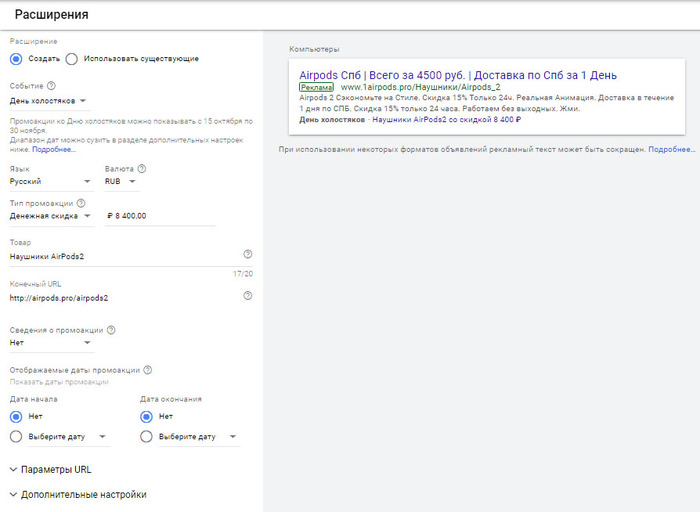This screenshot has width=700, height=512.
Task: Open the Русский language dropdown
Action: coord(50,182)
